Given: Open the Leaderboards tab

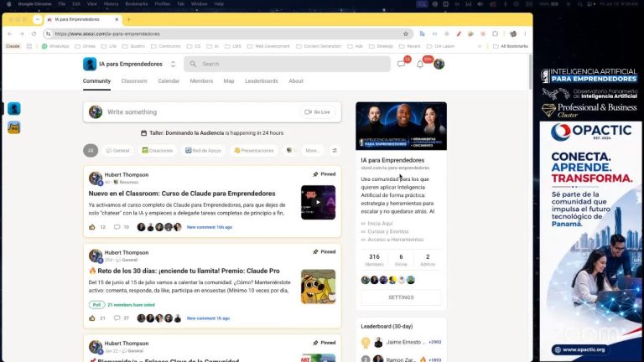Looking at the screenshot, I should (262, 80).
